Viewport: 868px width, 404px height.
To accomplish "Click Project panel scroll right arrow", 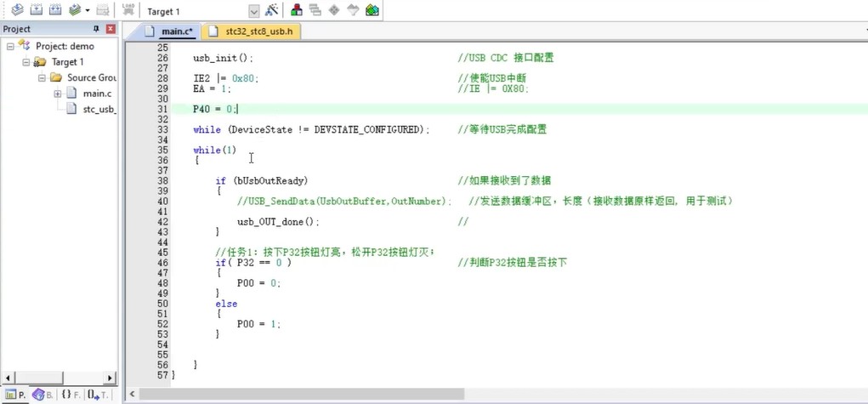I will click(x=111, y=378).
